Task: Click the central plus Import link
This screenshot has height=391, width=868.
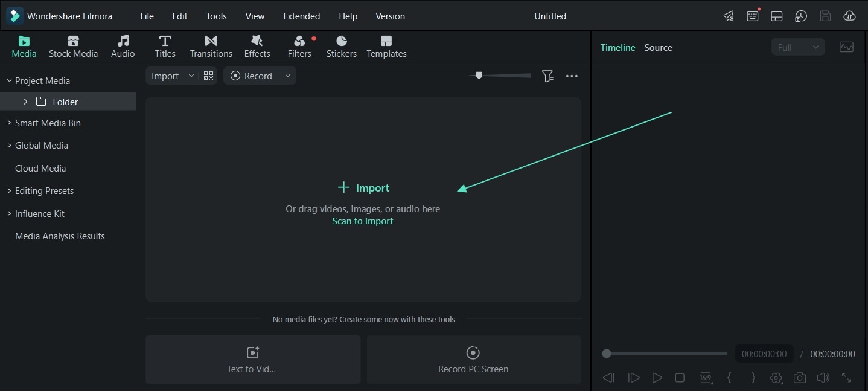Action: (x=363, y=187)
